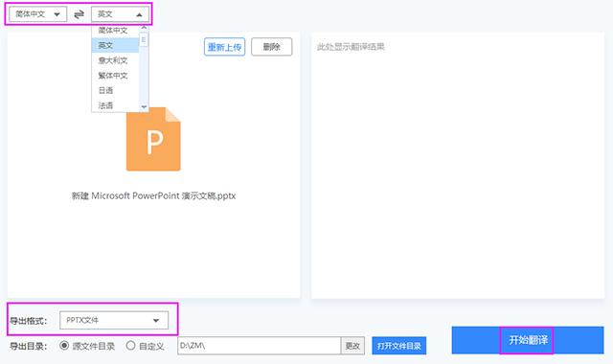Viewport: 613px width, 364px height.
Task: Select 简体中文 in the language list
Action: [x=115, y=31]
